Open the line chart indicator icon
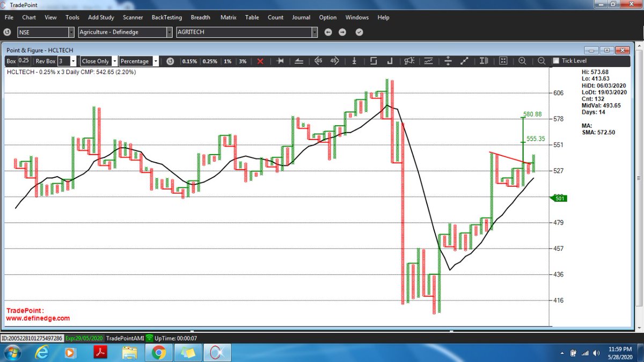Screen dimensions: 644x362 tap(428, 61)
